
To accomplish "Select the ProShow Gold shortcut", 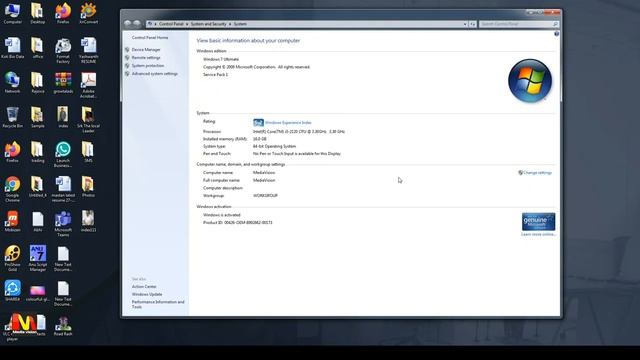I will point(12,258).
